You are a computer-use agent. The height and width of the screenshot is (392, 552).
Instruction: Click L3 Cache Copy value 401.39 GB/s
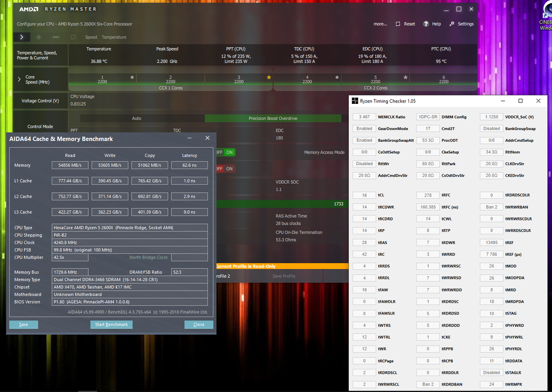point(149,212)
